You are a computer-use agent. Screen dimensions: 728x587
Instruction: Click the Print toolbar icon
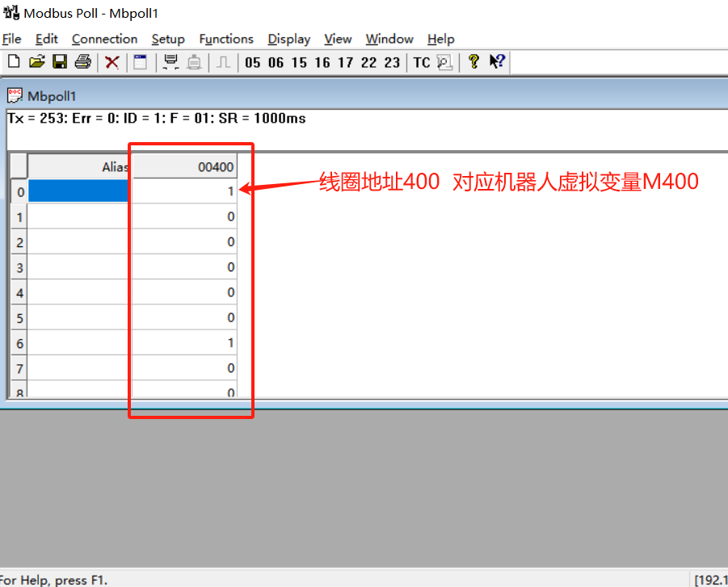(x=82, y=62)
